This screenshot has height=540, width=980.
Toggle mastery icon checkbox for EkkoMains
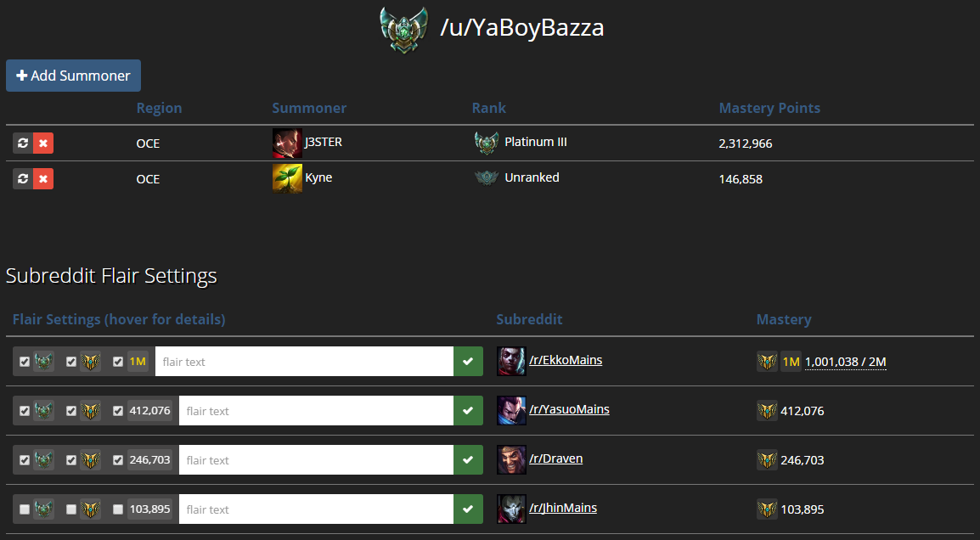click(x=71, y=361)
